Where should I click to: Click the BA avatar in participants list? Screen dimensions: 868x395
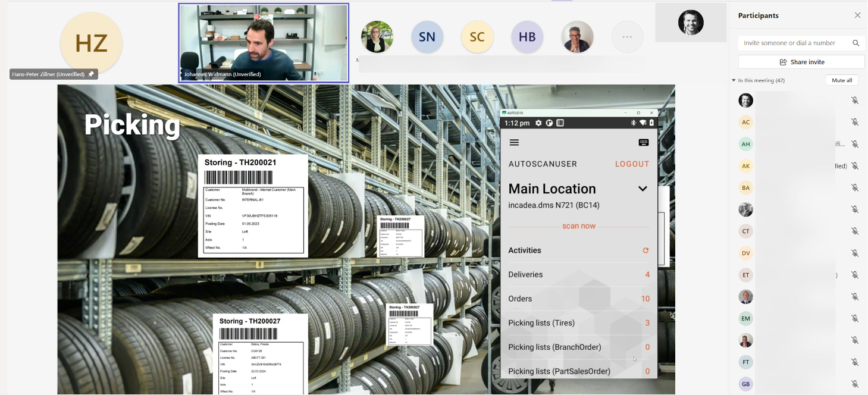(746, 187)
